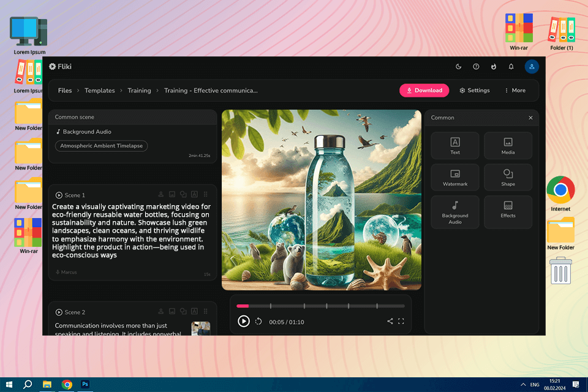The height and width of the screenshot is (392, 588).
Task: Click the Fliki logo
Action: [61, 66]
